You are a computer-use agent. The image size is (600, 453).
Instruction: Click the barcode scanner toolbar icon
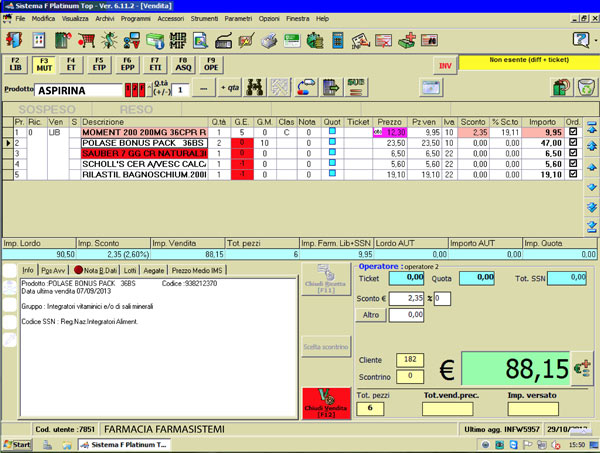[223, 41]
